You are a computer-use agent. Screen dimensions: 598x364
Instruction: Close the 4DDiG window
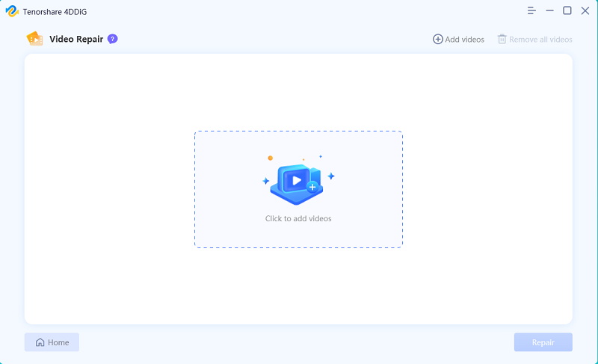pyautogui.click(x=585, y=10)
